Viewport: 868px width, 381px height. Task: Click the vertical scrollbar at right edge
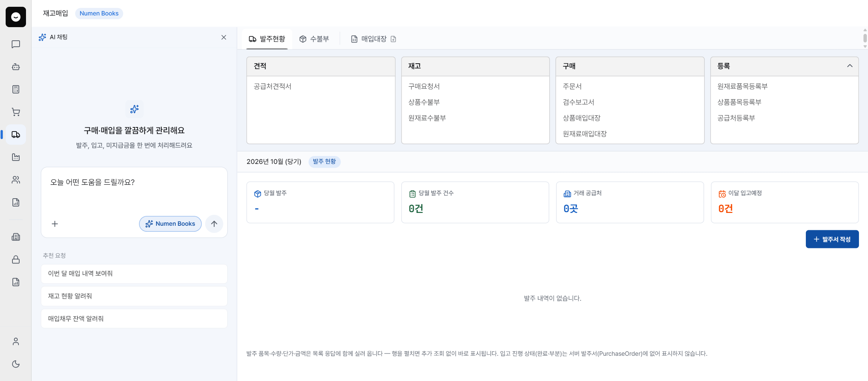pyautogui.click(x=865, y=38)
